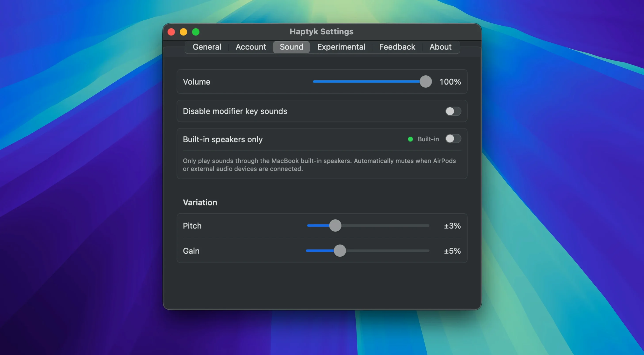Click the Variation section heading
Screen dimensions: 644x355
[x=200, y=202]
